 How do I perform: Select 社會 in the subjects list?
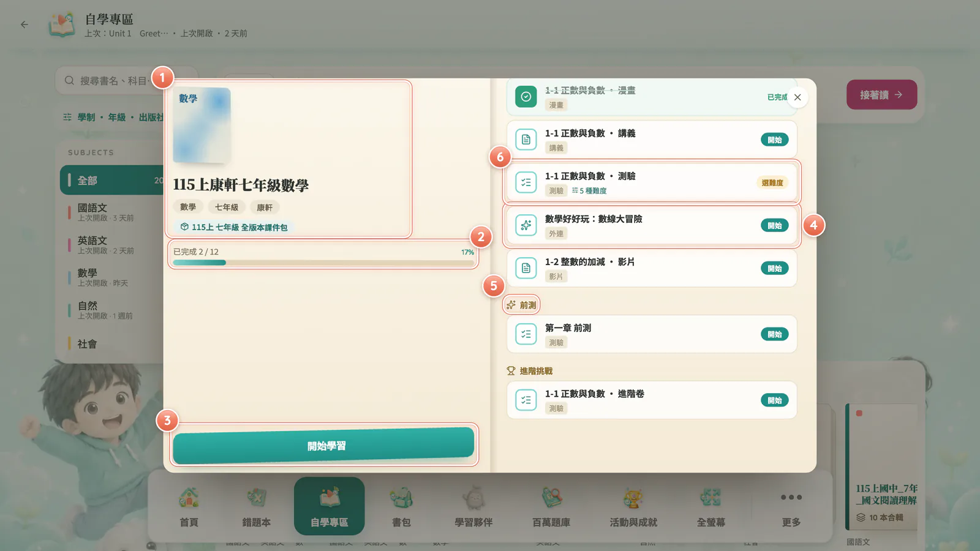(x=113, y=343)
